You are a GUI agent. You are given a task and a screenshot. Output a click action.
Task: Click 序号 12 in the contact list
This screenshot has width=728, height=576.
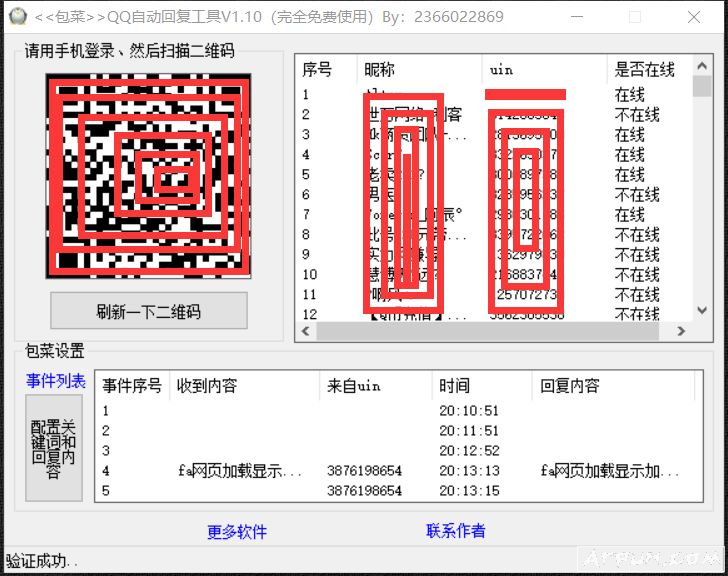tap(310, 314)
